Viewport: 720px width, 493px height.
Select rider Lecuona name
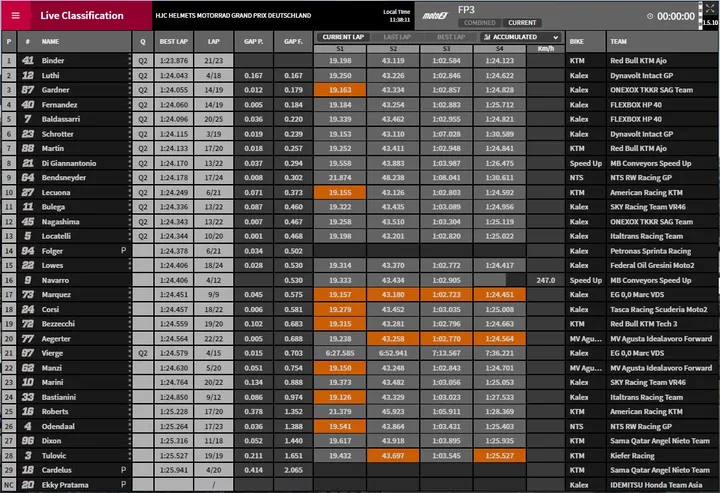pos(56,192)
